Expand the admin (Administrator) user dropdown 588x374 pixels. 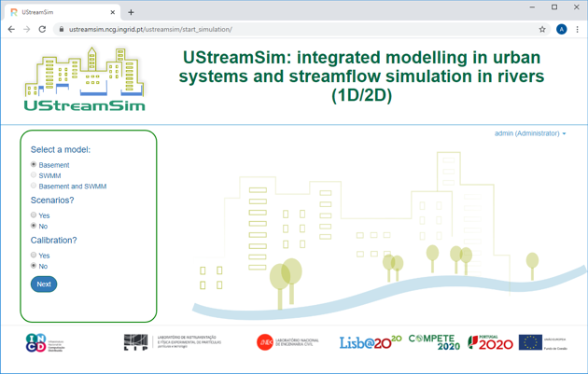pyautogui.click(x=530, y=133)
